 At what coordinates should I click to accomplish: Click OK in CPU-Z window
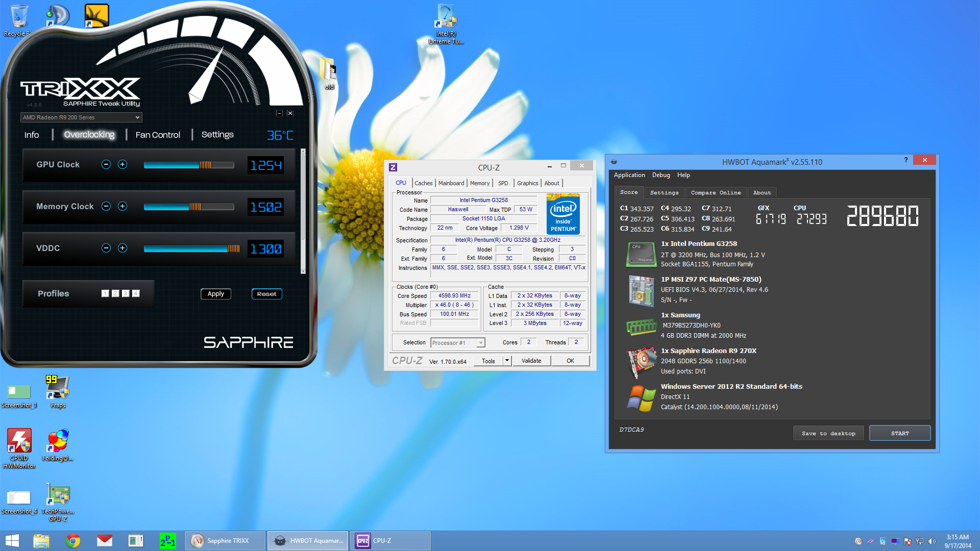point(571,361)
